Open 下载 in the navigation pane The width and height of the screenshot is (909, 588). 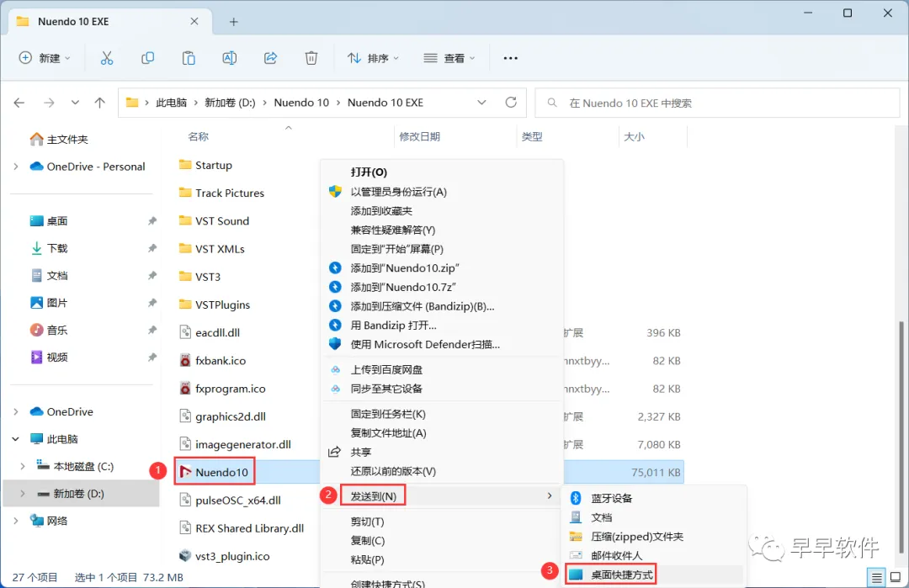[x=49, y=248]
